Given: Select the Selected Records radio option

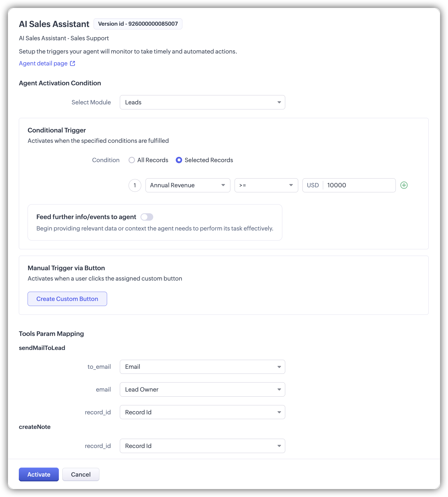Looking at the screenshot, I should pos(179,160).
